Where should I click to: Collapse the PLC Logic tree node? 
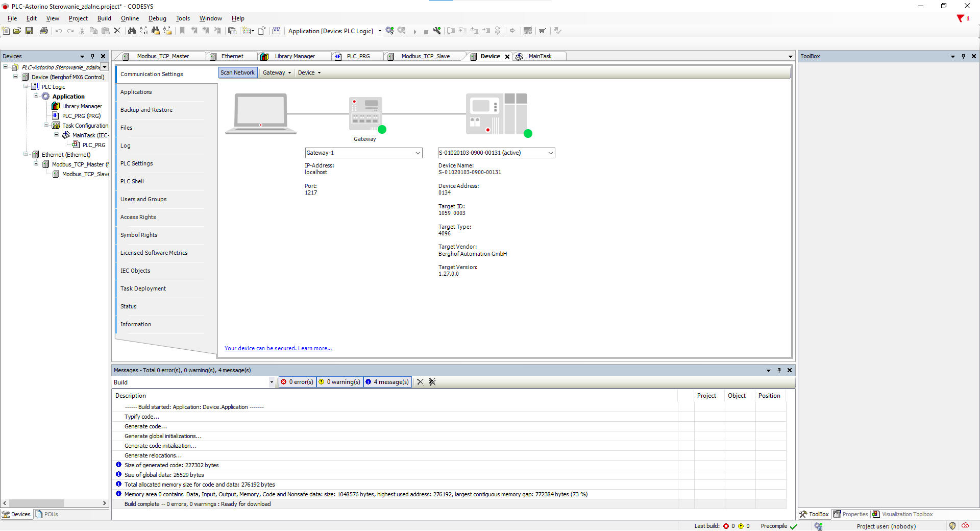[26, 86]
